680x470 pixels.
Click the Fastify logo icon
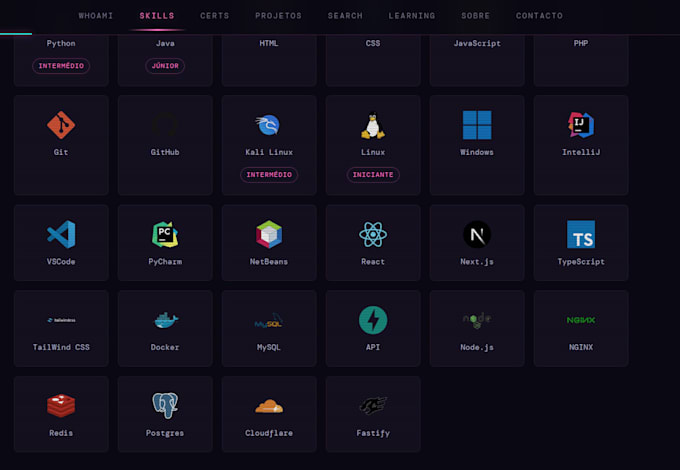point(373,405)
